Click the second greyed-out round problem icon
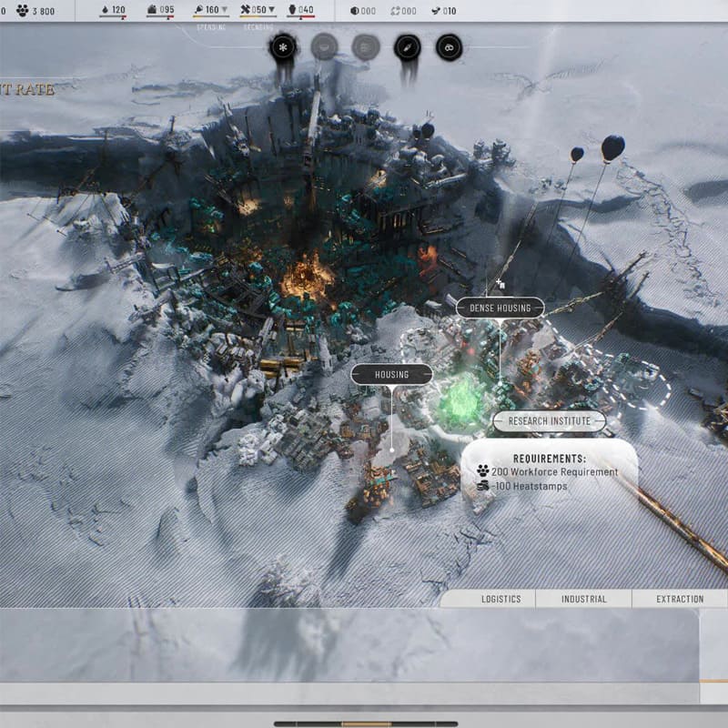728x728 pixels. pyautogui.click(x=366, y=47)
